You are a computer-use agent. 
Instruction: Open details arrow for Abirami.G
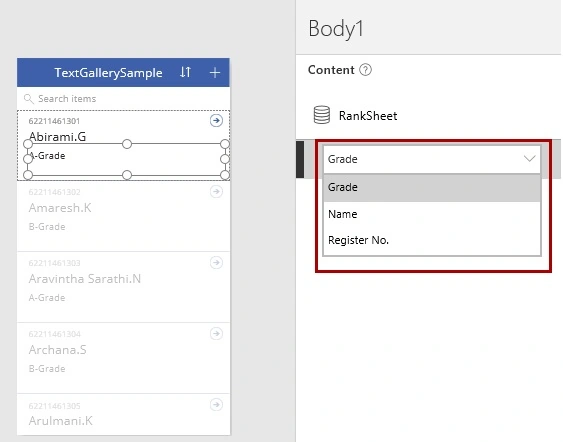tap(216, 121)
